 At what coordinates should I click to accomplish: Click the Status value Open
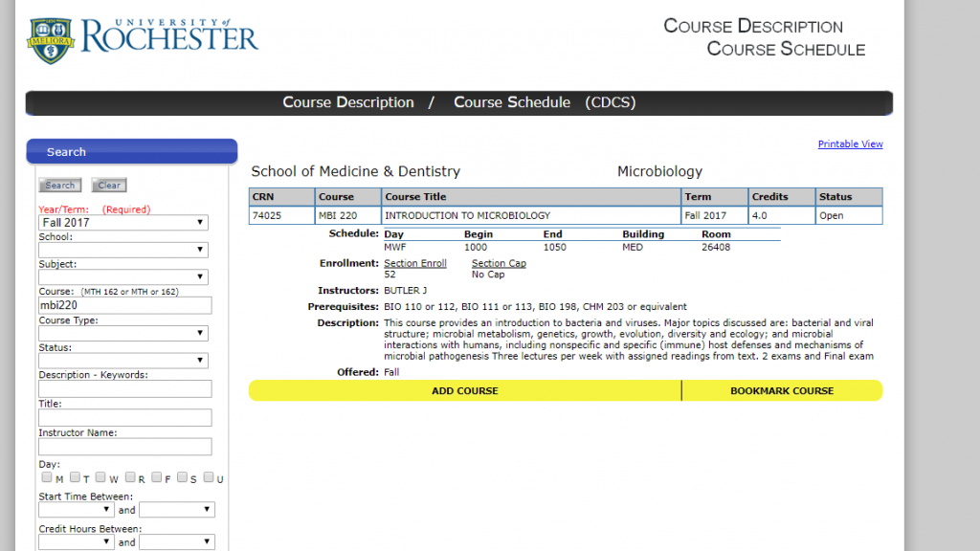[832, 215]
